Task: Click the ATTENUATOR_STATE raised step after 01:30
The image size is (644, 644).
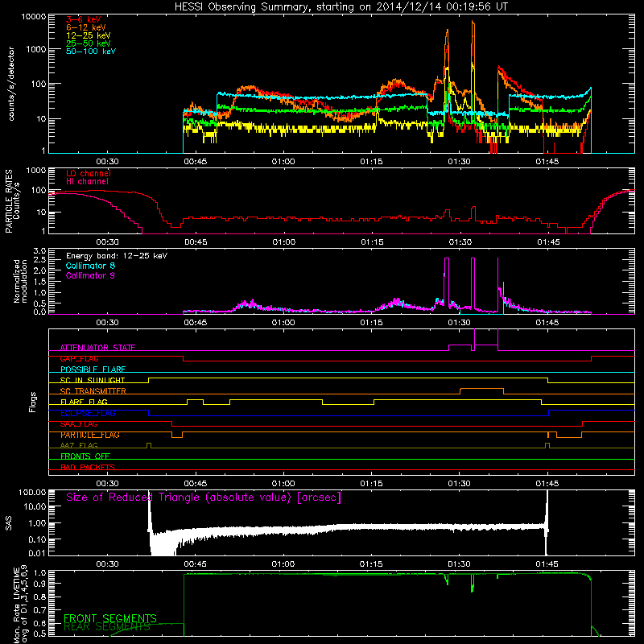Action: click(x=486, y=345)
